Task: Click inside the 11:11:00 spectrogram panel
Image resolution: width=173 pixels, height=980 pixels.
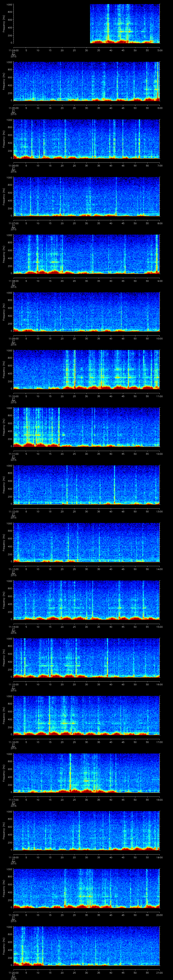Action: [x=87, y=427]
